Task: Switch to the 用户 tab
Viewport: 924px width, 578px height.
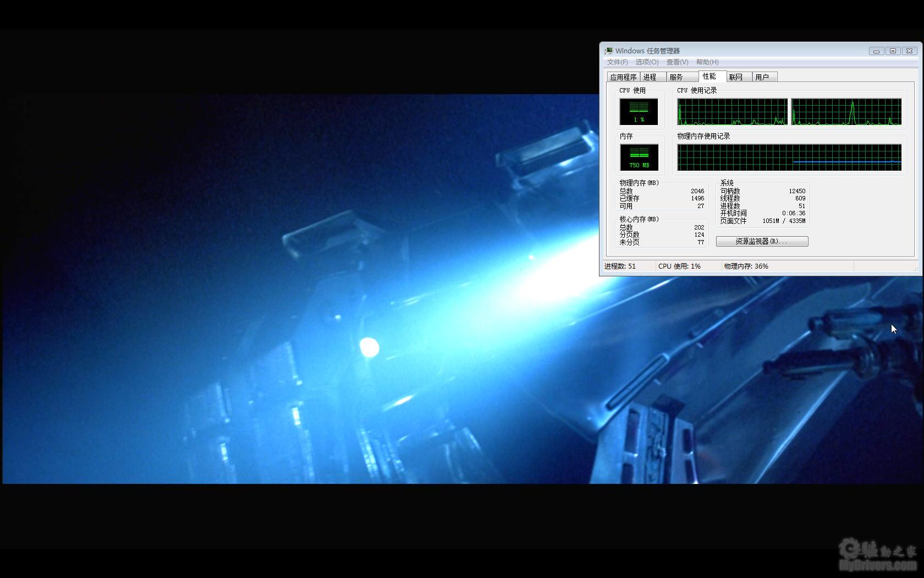Action: click(x=765, y=77)
